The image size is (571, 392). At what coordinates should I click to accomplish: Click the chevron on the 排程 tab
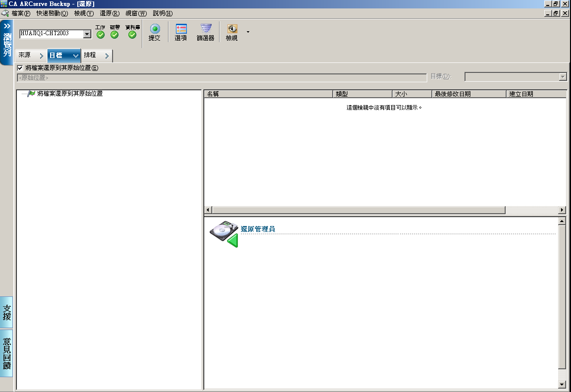click(x=107, y=56)
